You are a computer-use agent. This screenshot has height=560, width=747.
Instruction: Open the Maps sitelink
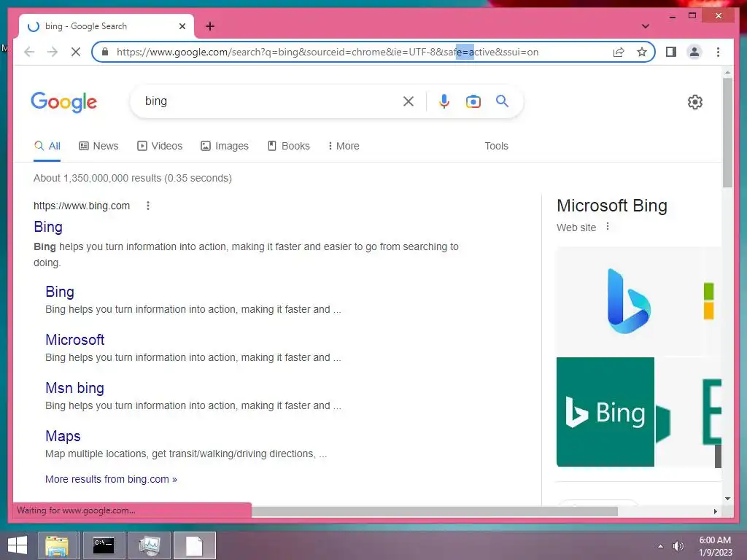coord(63,436)
